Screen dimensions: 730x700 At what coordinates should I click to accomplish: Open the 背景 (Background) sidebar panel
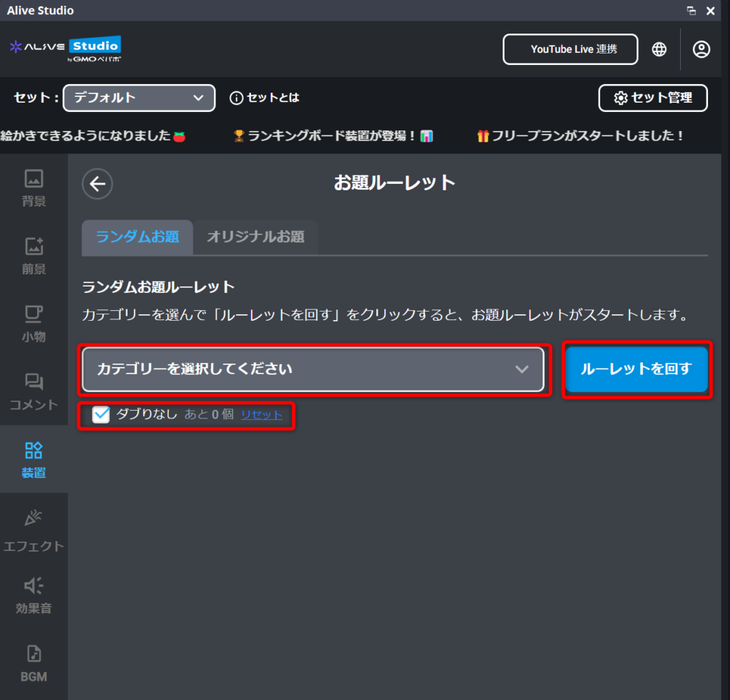(x=34, y=187)
